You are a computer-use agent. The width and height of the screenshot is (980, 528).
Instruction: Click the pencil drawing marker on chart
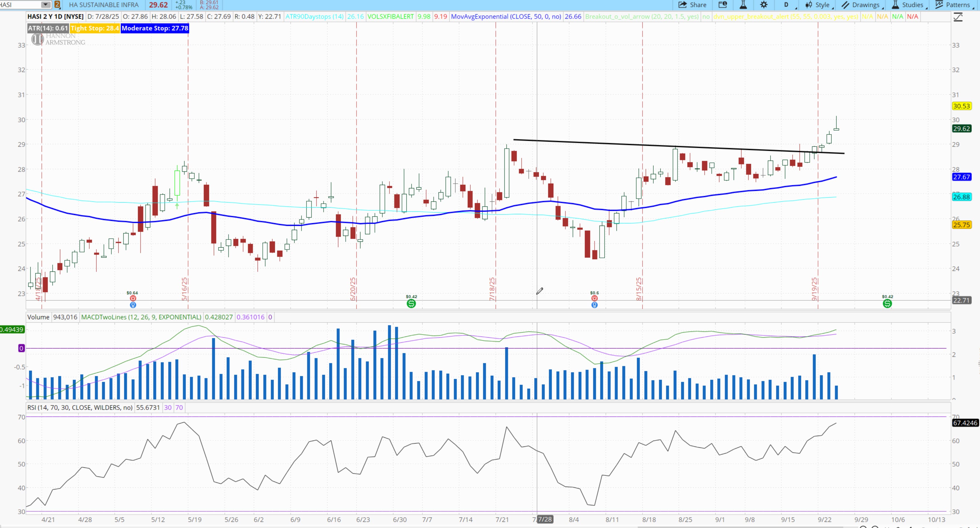point(539,291)
